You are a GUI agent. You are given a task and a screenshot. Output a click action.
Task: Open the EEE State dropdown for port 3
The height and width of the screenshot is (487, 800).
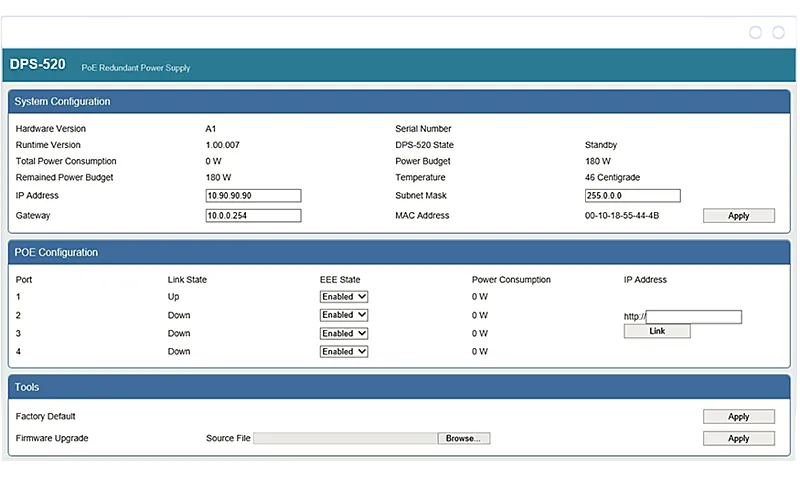tap(343, 334)
